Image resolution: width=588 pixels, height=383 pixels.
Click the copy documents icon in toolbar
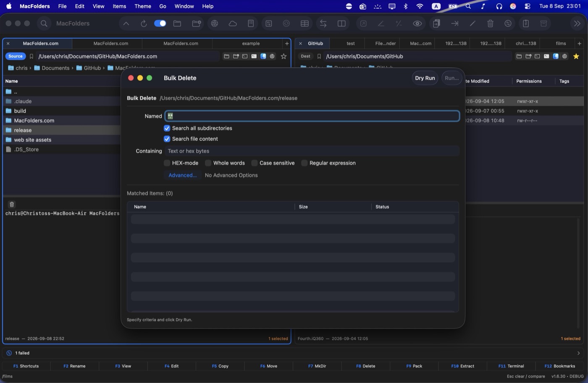[436, 24]
